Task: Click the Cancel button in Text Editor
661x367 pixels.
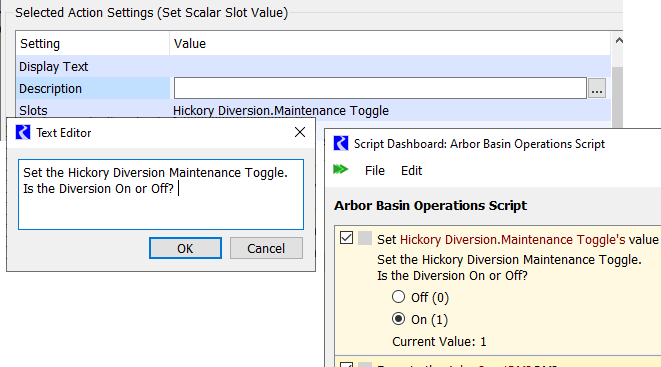Action: pos(266,248)
